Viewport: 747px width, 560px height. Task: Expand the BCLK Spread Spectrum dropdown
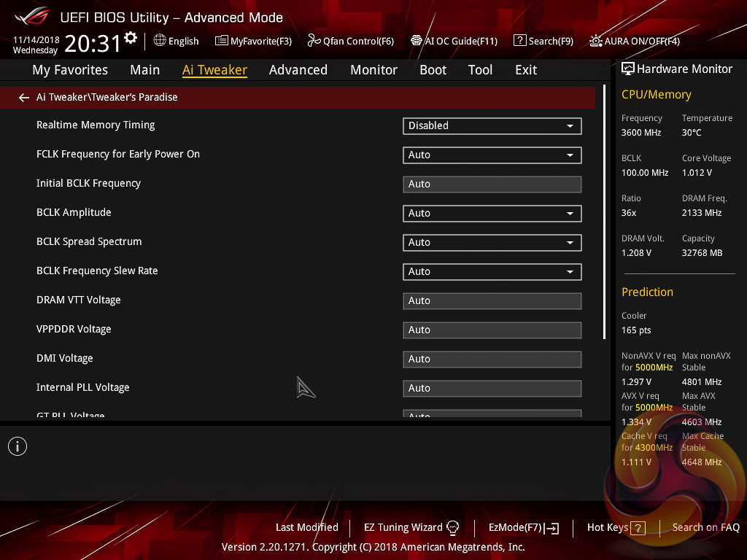click(x=492, y=242)
